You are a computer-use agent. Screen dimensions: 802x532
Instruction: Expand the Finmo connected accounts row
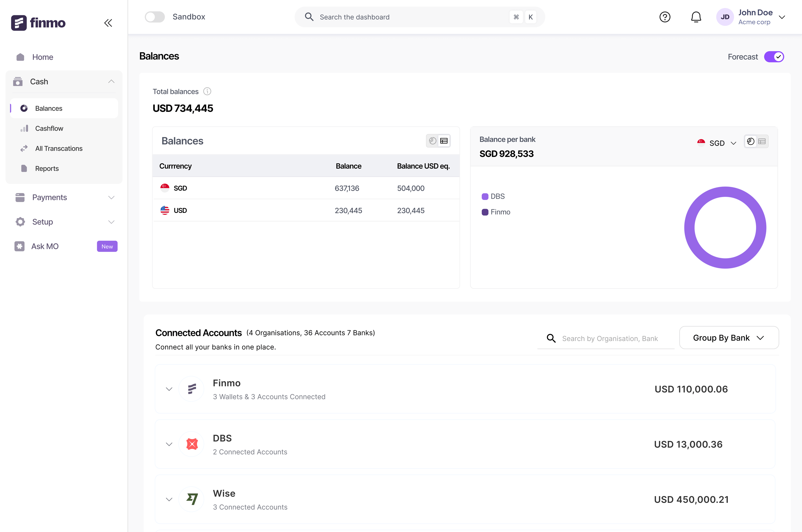169,389
